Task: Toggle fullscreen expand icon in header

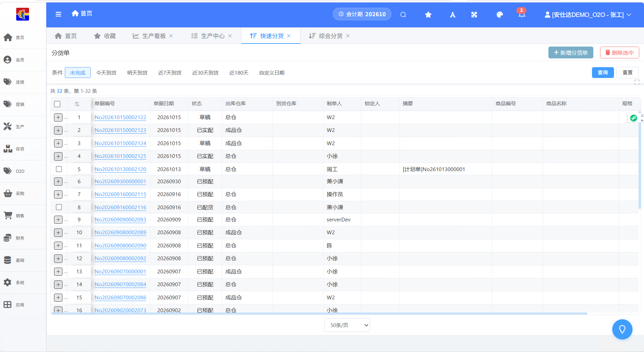Action: 474,15
